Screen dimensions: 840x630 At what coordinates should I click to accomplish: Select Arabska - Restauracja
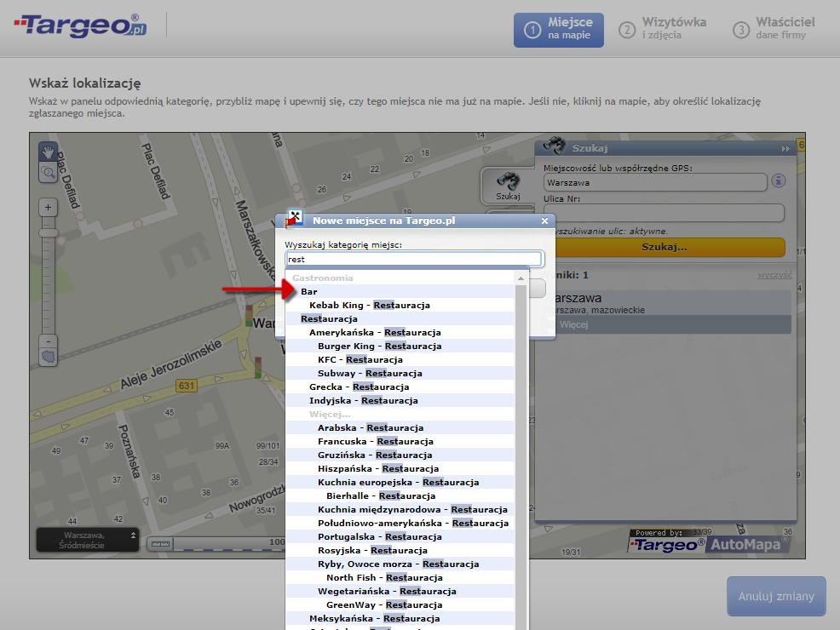(x=400, y=428)
